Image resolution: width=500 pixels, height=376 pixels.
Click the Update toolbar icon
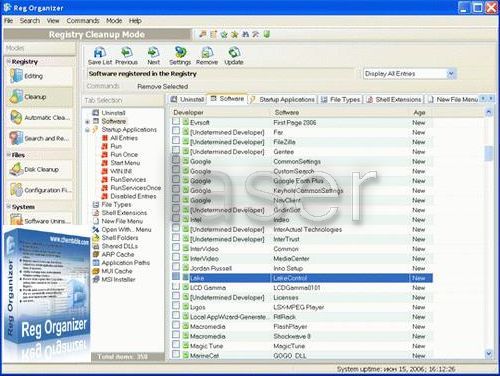coord(234,53)
